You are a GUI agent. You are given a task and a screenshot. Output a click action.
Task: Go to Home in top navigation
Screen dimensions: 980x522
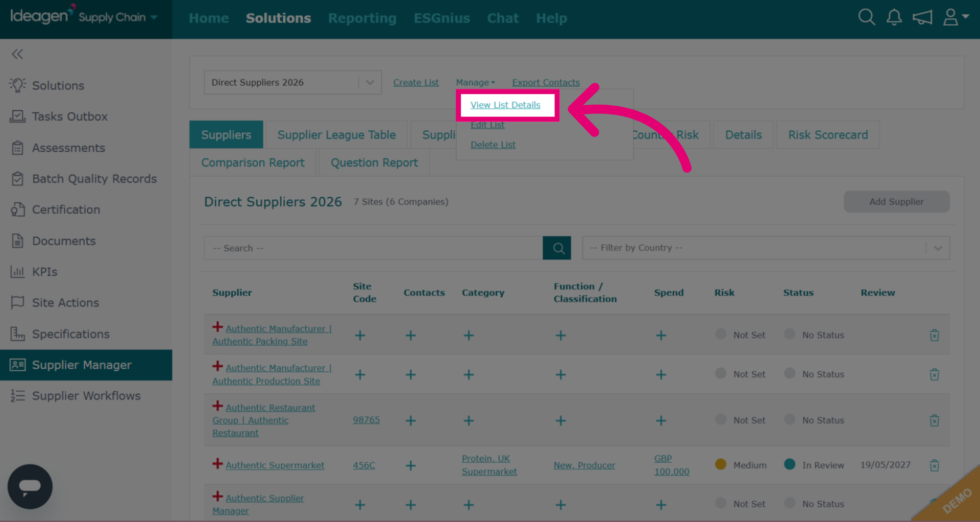point(209,18)
